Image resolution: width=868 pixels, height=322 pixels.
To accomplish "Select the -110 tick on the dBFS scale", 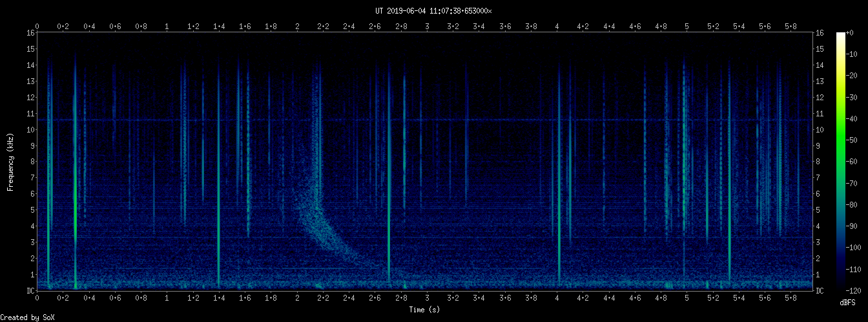I will click(x=855, y=269).
